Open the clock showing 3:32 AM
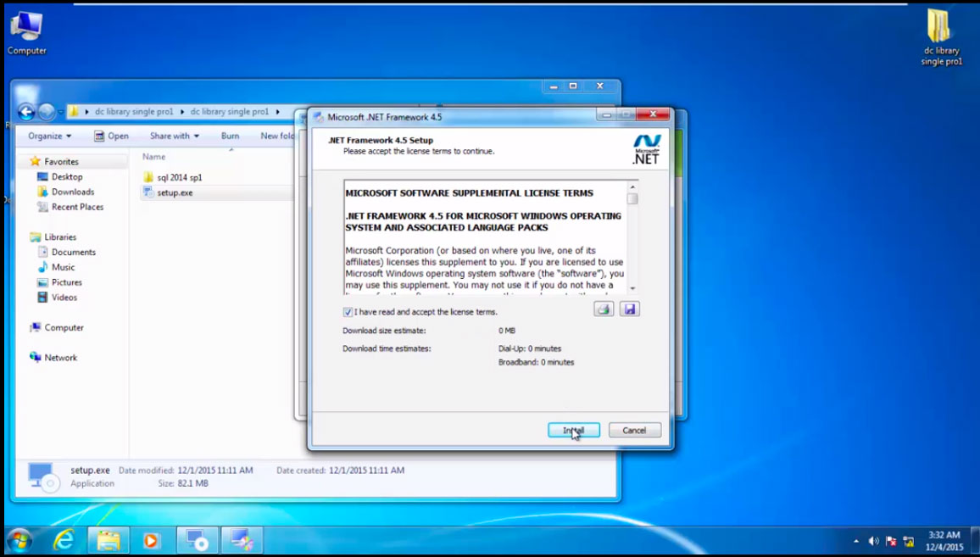The width and height of the screenshot is (980, 557). click(944, 541)
